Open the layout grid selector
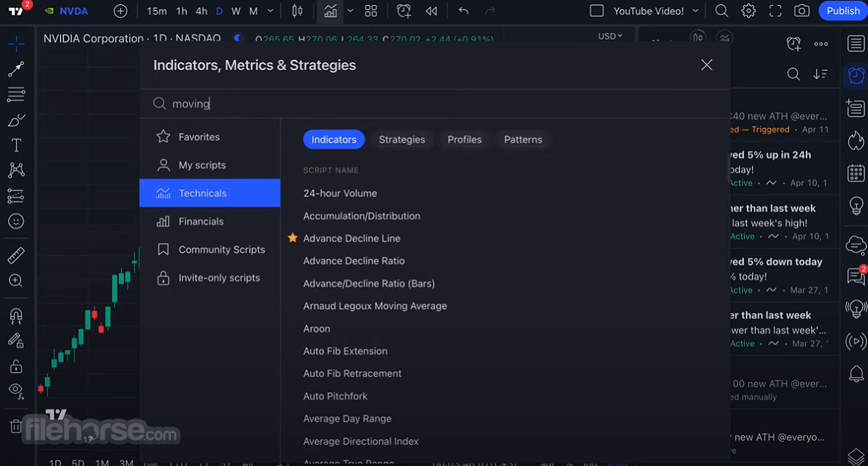Viewport: 868px width, 466px height. pos(371,11)
